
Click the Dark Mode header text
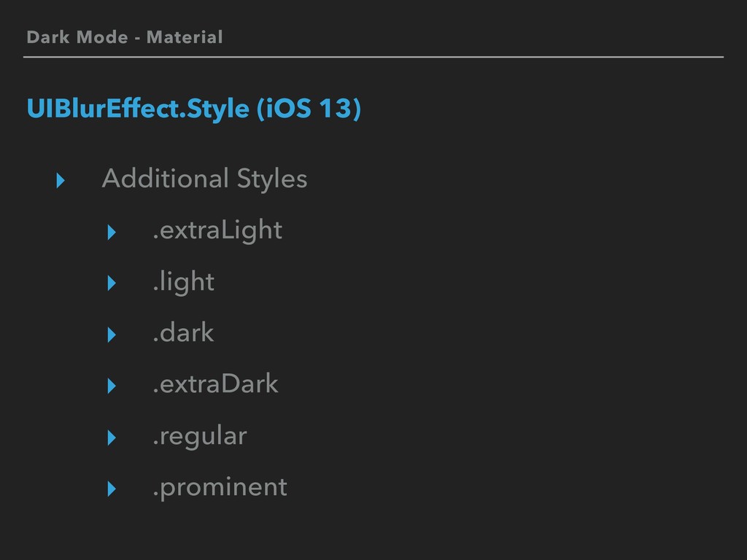(x=77, y=37)
